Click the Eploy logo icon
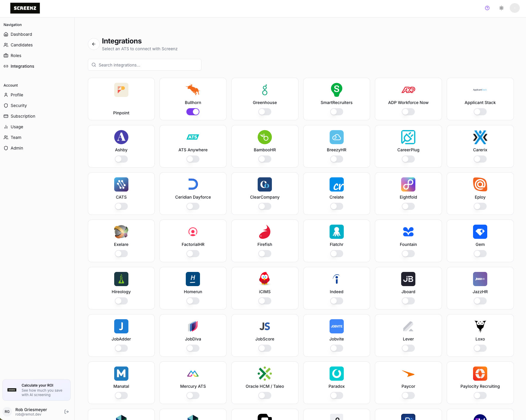 (x=480, y=184)
